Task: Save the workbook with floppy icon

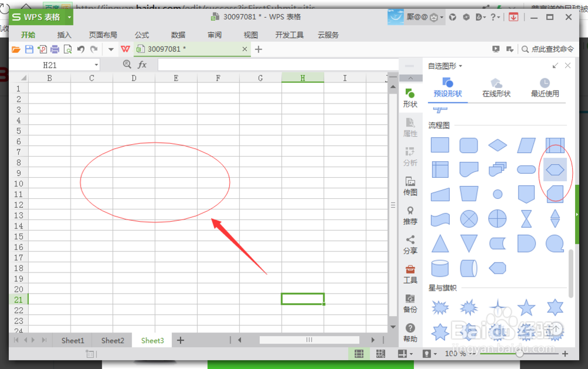Action: (x=29, y=49)
